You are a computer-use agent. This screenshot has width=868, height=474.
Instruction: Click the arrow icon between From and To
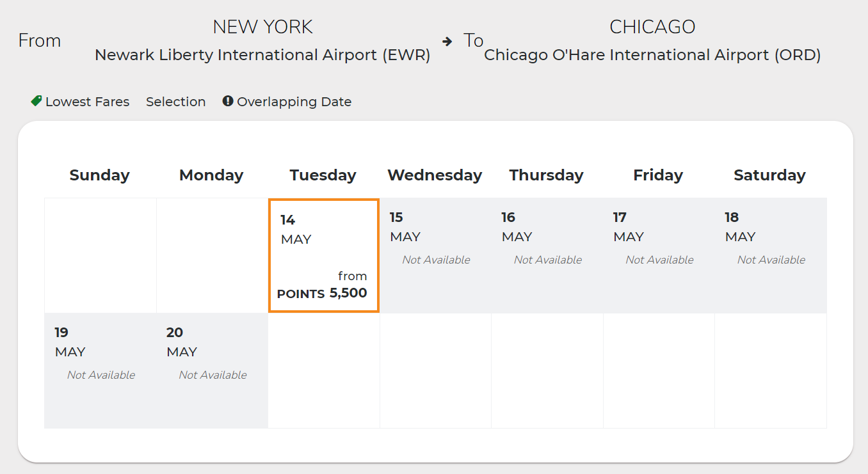[447, 41]
